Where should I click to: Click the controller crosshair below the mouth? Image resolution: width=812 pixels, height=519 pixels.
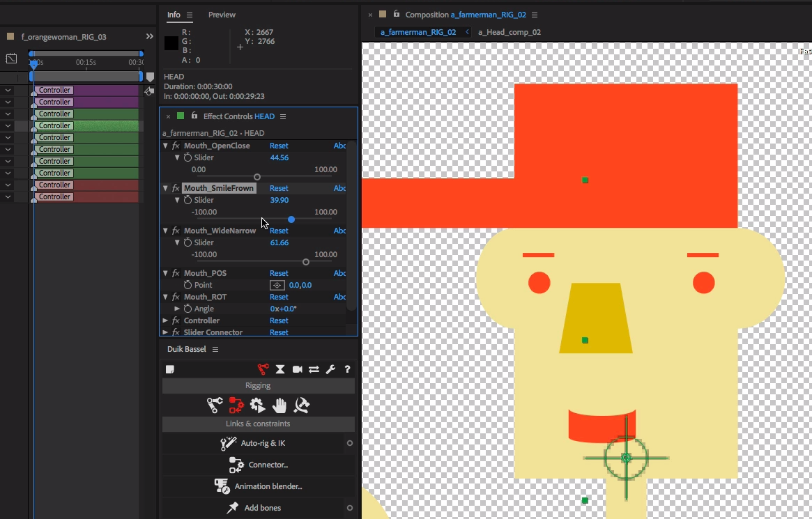pos(626,458)
